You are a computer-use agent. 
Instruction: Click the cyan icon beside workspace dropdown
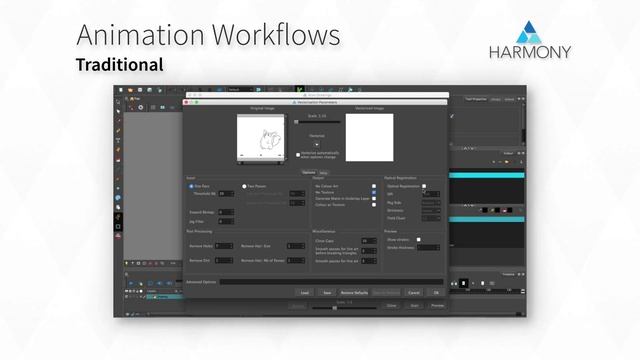coord(258,89)
